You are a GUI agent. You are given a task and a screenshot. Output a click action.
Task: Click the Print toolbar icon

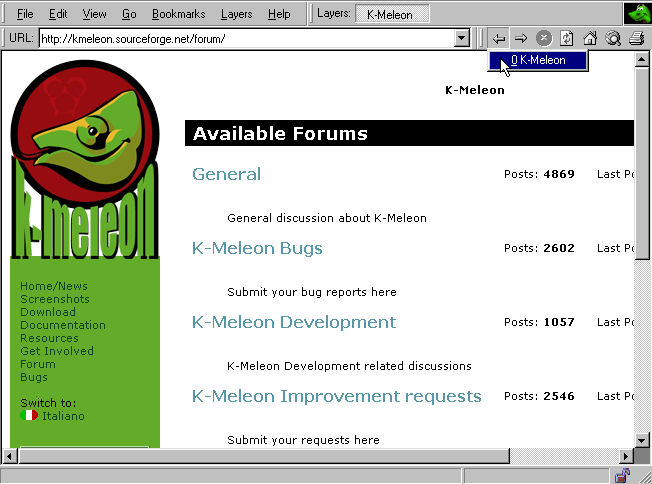click(x=636, y=38)
